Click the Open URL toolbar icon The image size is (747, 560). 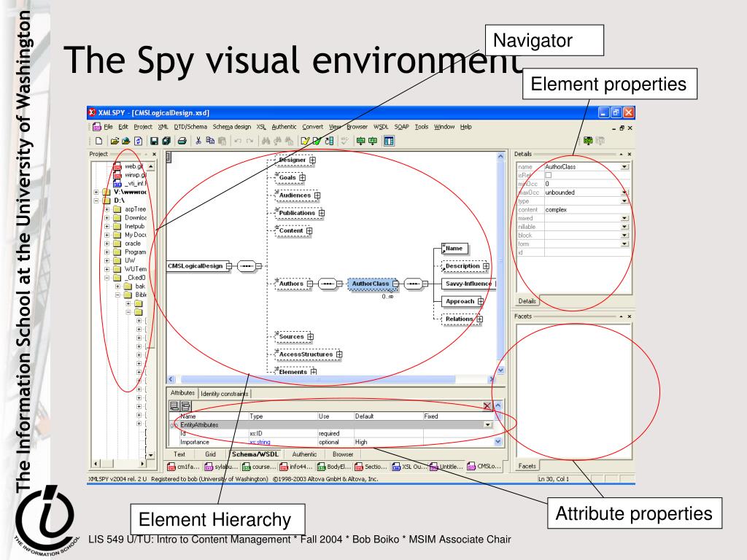pyautogui.click(x=125, y=141)
